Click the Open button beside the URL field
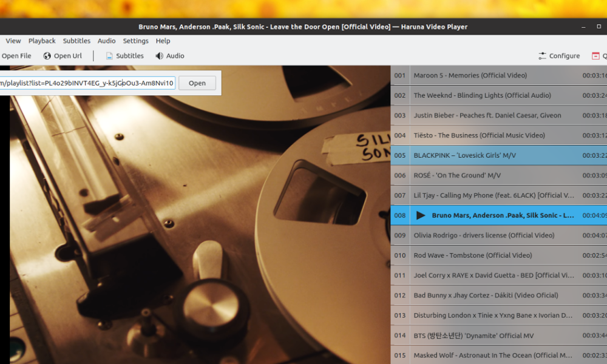This screenshot has width=607, height=364. (x=197, y=83)
